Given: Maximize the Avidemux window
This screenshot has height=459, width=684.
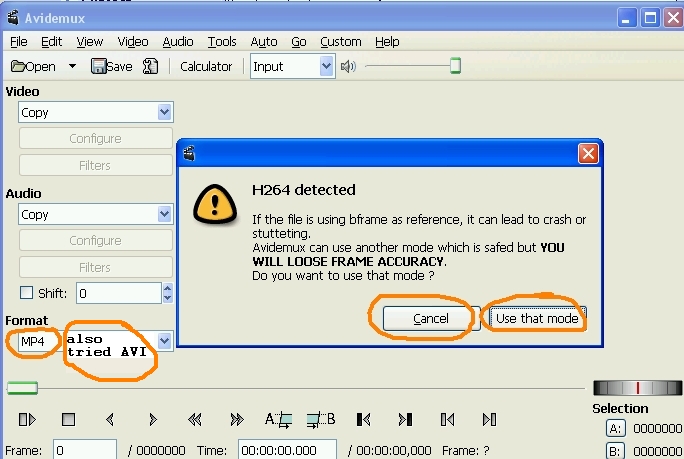Looking at the screenshot, I should point(650,18).
